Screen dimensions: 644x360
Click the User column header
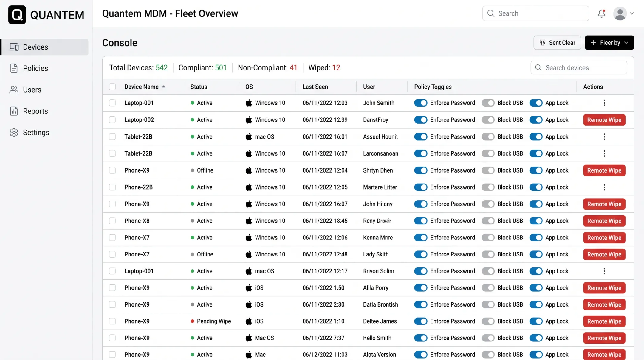[x=369, y=87]
